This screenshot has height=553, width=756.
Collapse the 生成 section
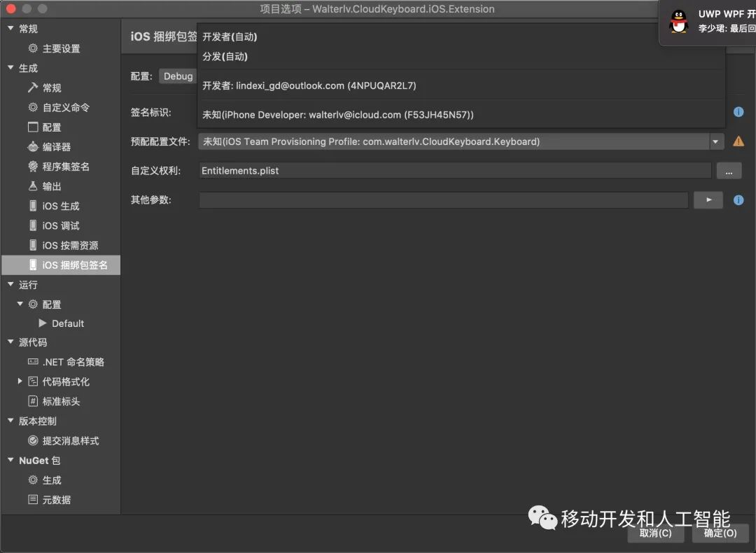[10, 68]
